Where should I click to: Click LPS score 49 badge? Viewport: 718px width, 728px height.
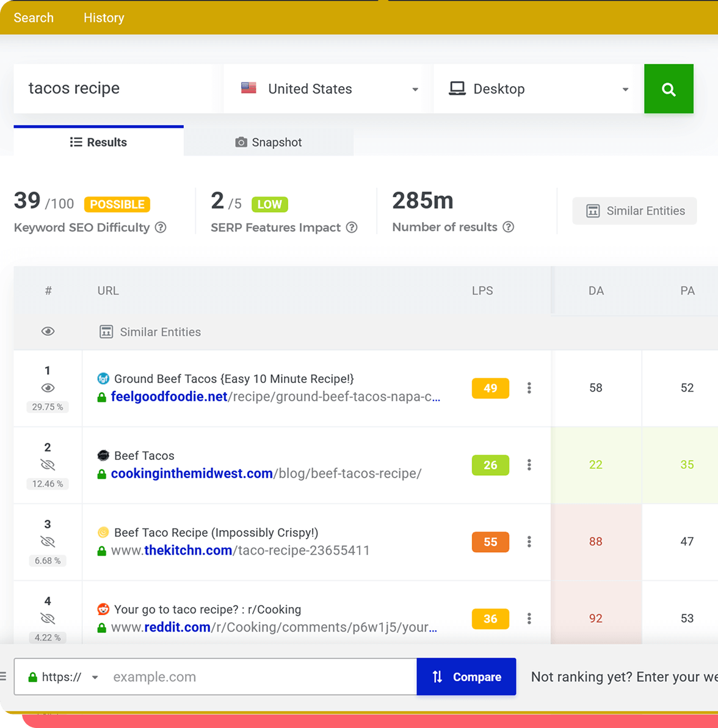pos(490,388)
